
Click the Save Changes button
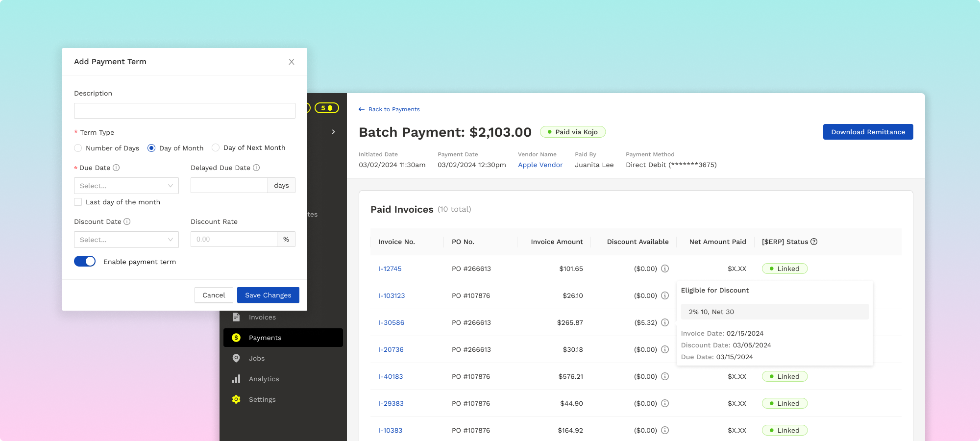tap(268, 295)
